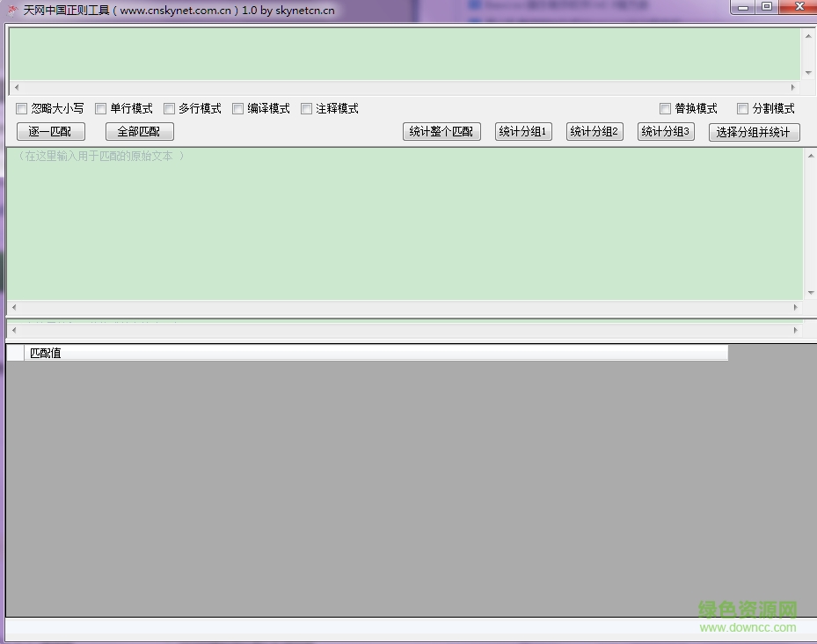Toggle the 多行模式 checkbox
The height and width of the screenshot is (644, 817).
click(169, 108)
